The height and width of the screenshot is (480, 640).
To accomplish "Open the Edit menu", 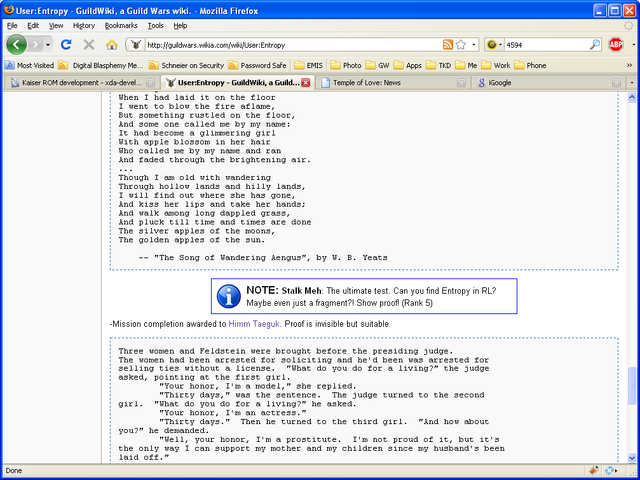I will 33,25.
